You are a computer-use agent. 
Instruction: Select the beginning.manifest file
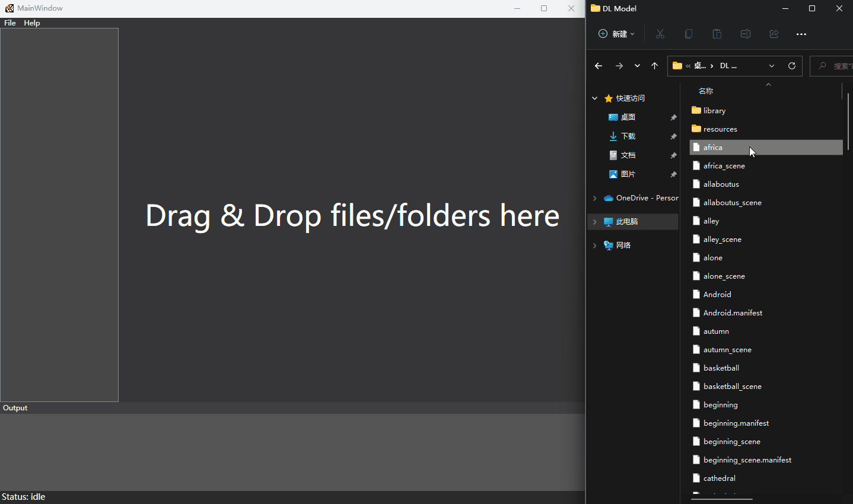tap(766, 423)
